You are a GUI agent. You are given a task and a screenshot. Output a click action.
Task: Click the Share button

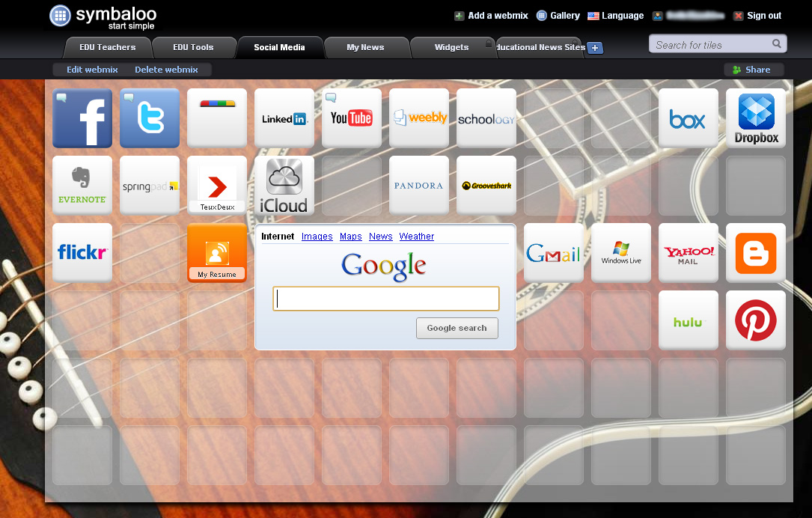click(x=754, y=70)
